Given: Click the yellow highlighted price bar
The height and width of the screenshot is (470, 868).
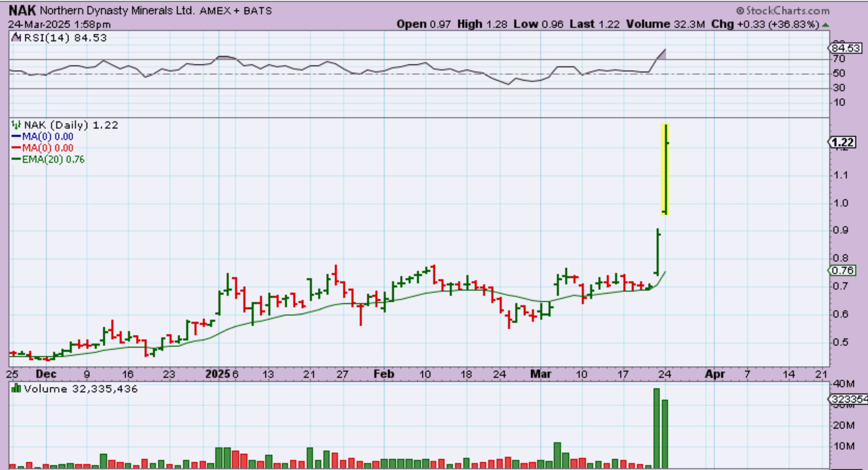Looking at the screenshot, I should (665, 169).
